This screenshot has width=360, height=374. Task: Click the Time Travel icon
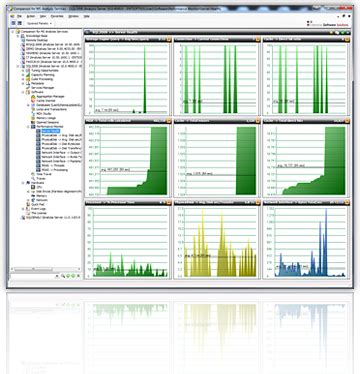33,174
